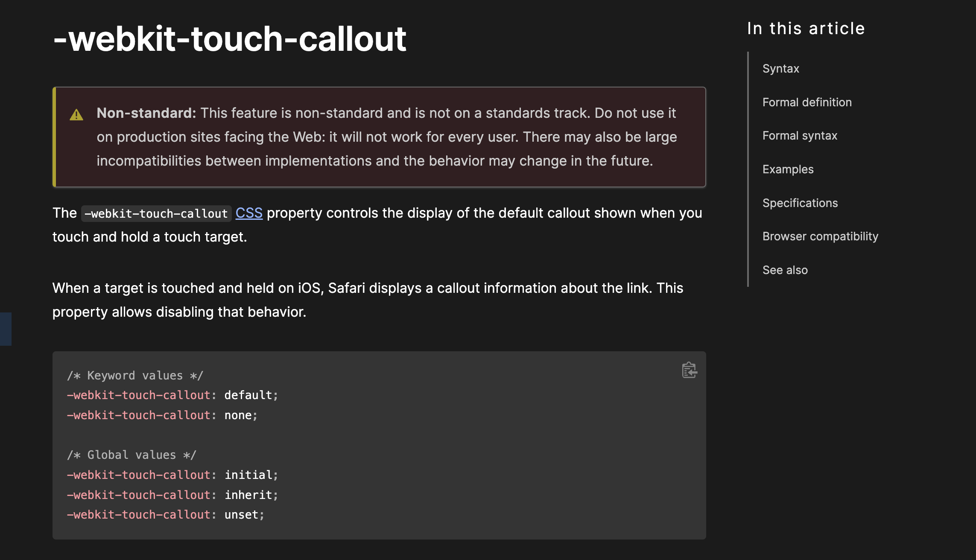Click the 'none;' value in the code block

[x=241, y=415]
